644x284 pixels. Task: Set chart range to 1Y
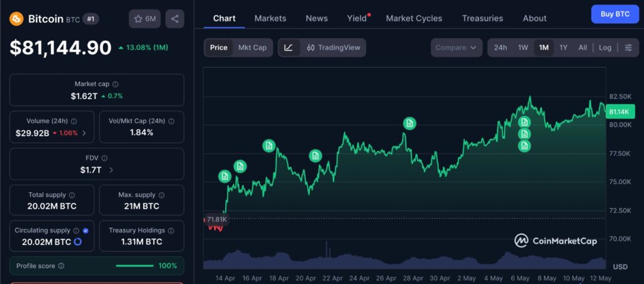563,48
